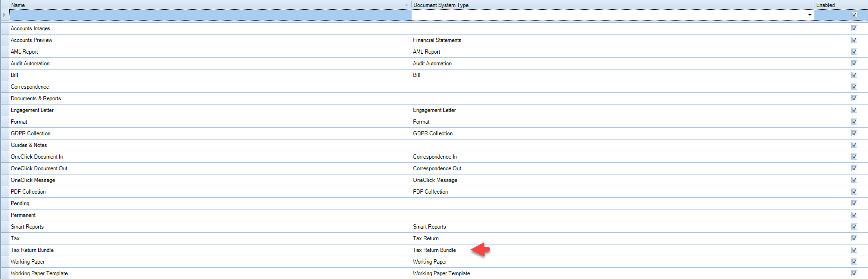
Task: Click the new row indicator arrow
Action: (x=4, y=15)
